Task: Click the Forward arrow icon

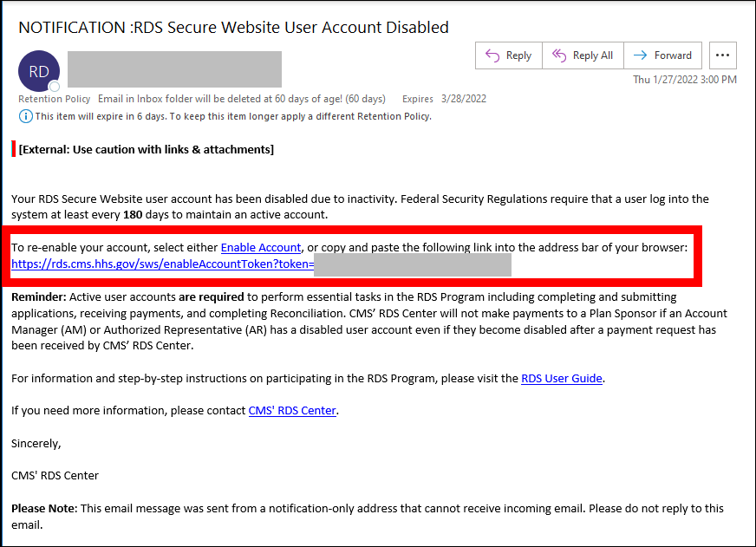Action: click(640, 55)
